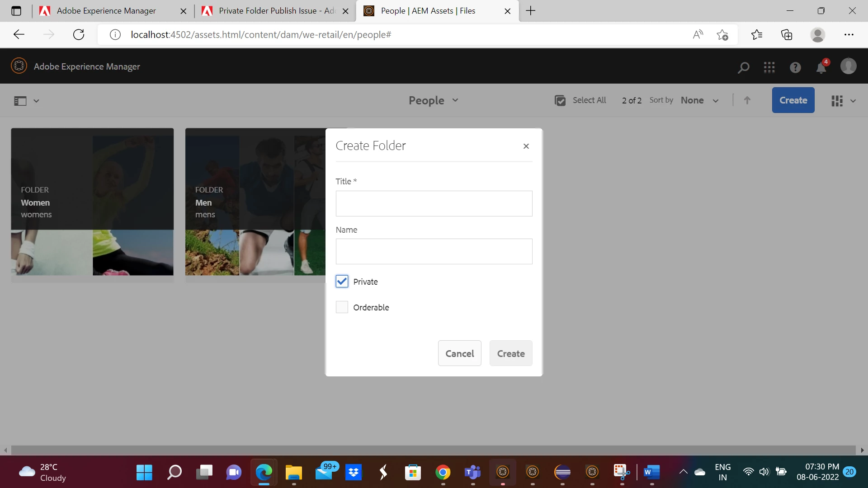The width and height of the screenshot is (868, 488).
Task: Click the Adobe Experience Manager logo icon
Action: click(x=19, y=66)
